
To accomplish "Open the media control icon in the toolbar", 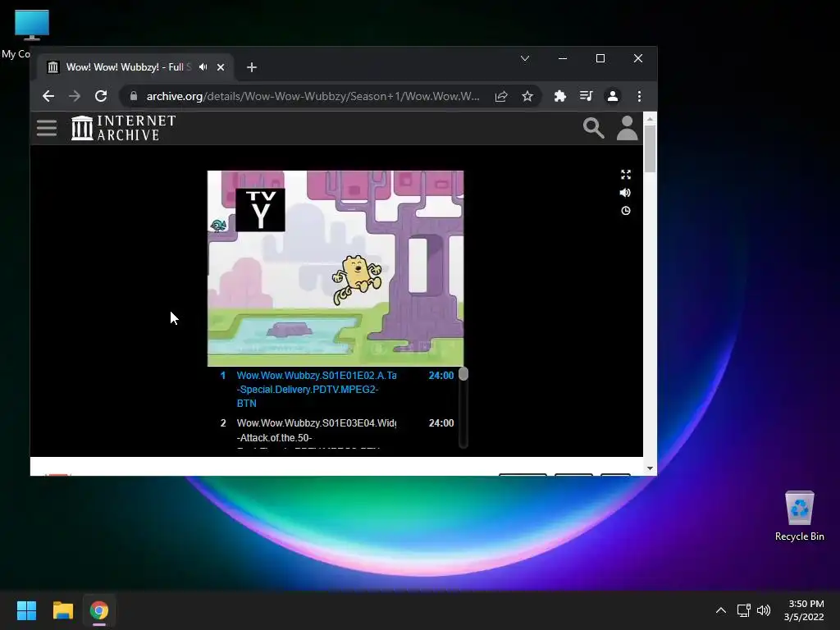I will 586,97.
